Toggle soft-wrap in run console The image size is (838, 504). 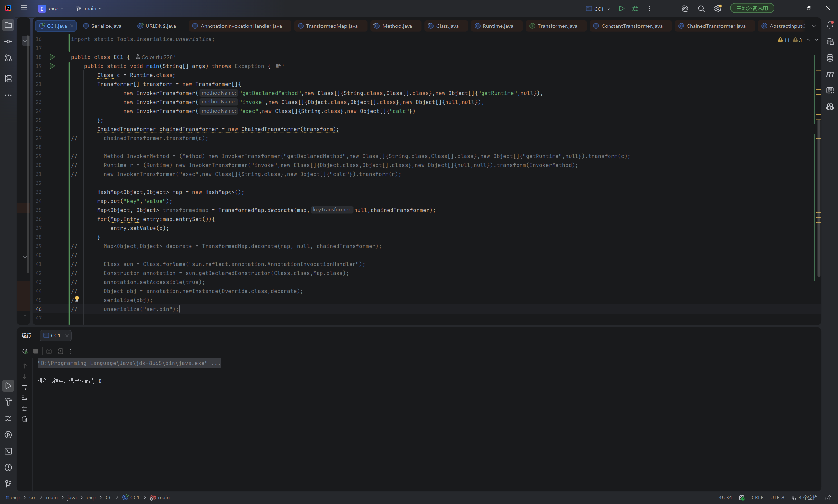[x=25, y=387]
